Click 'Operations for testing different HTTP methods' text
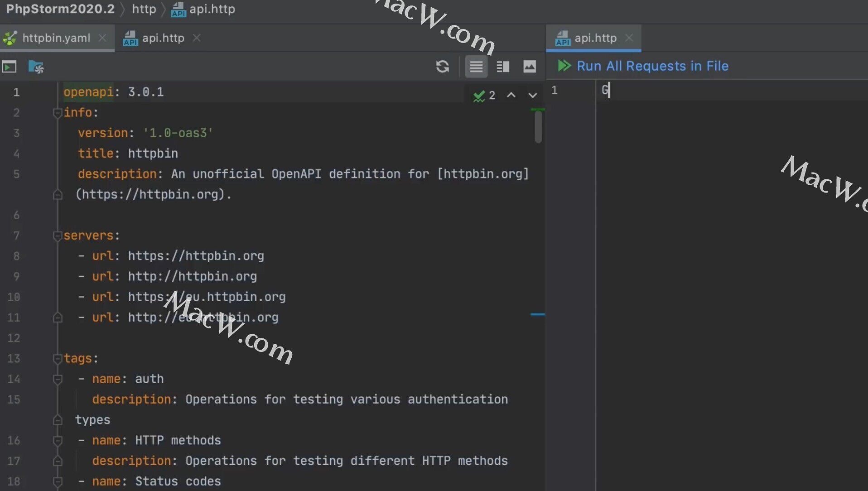The image size is (868, 491). tap(347, 461)
